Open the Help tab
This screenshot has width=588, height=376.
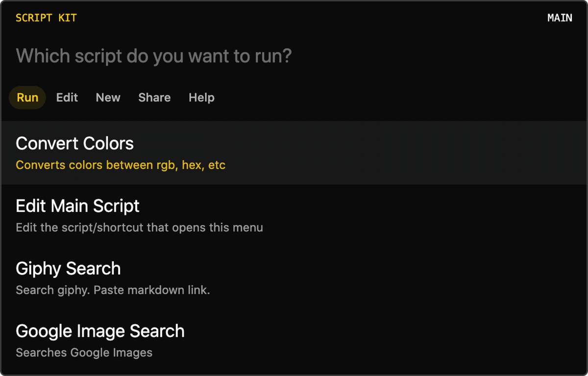[x=201, y=98]
